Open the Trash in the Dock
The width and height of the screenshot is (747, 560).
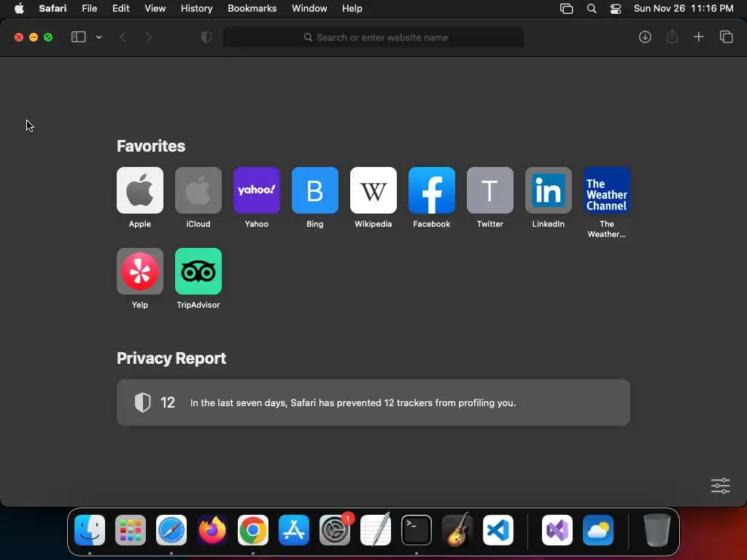(657, 530)
